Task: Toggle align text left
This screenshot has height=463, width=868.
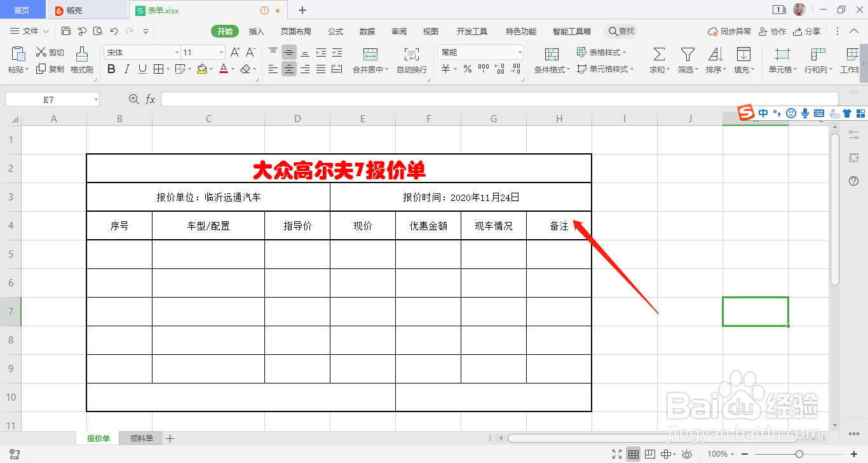Action: click(273, 69)
